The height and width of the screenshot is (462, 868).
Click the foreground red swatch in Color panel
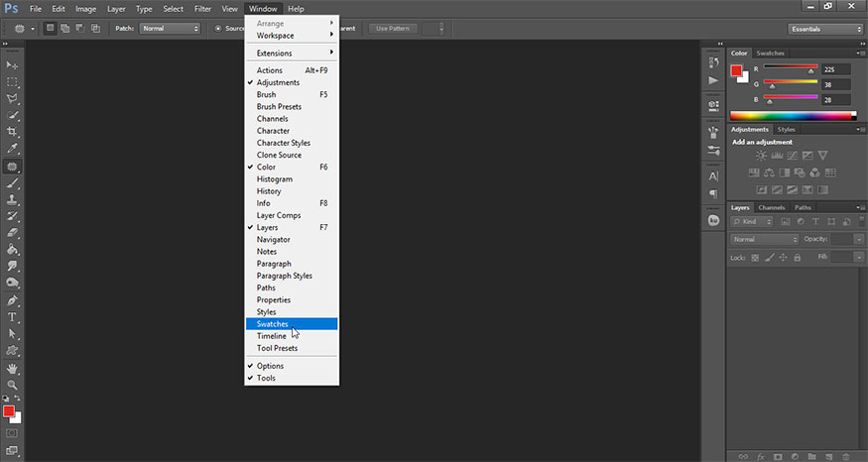737,70
